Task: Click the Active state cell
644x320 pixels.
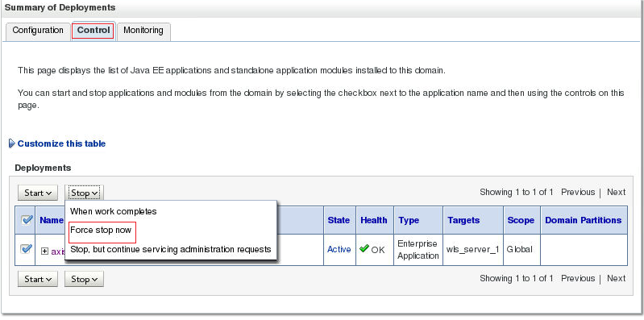Action: 339,249
